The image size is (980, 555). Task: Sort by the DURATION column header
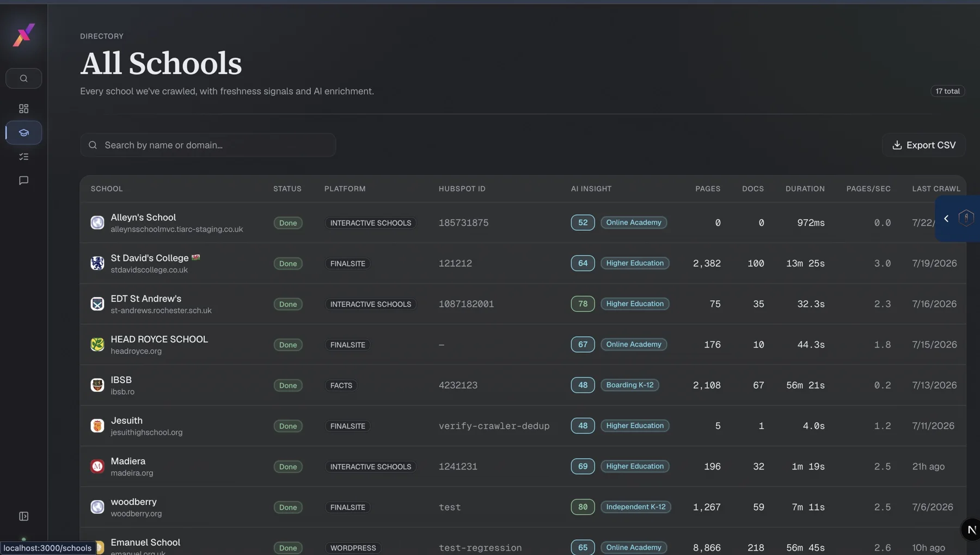pos(805,189)
